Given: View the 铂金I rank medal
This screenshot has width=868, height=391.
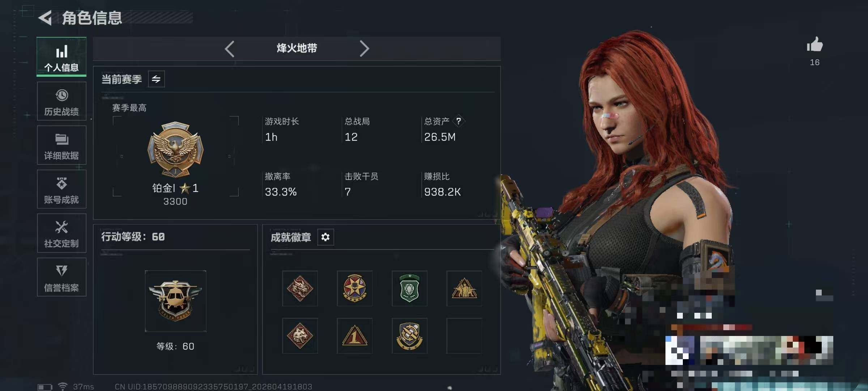Looking at the screenshot, I should (x=175, y=150).
